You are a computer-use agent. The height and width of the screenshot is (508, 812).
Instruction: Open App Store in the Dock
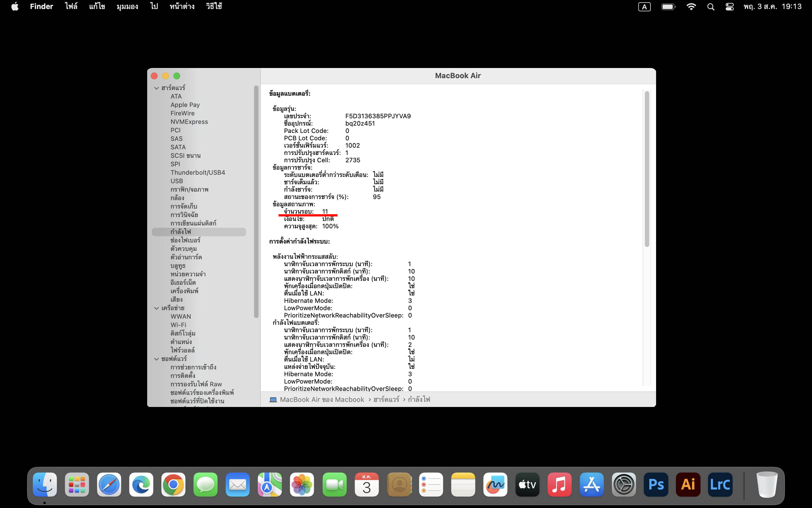point(592,484)
